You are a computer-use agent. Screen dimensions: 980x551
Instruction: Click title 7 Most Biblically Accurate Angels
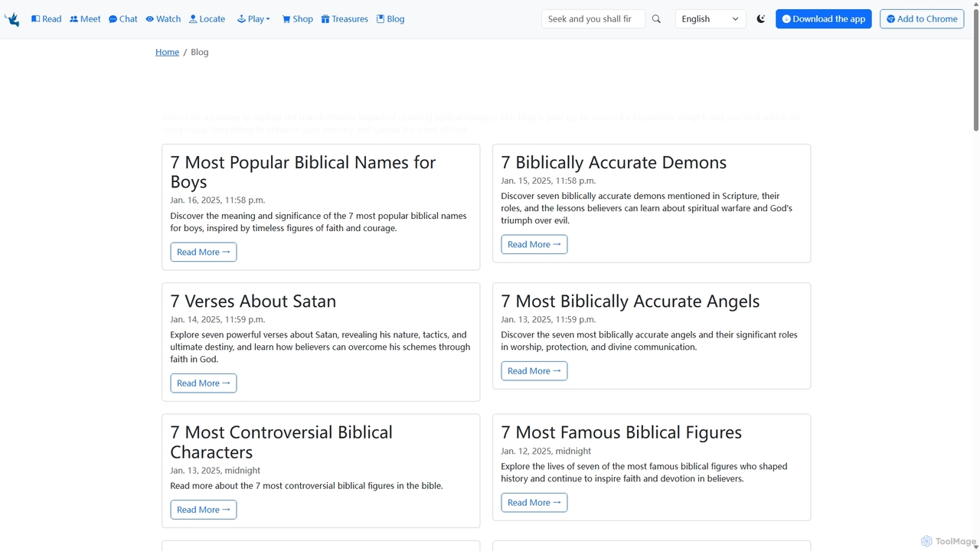pos(630,301)
